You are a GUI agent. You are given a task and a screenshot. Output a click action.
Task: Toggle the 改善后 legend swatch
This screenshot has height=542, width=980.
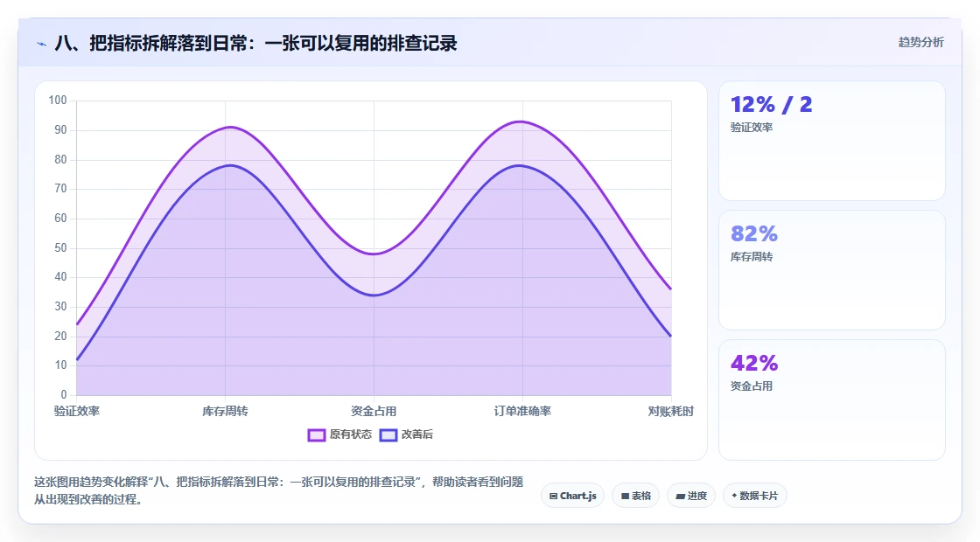point(388,435)
